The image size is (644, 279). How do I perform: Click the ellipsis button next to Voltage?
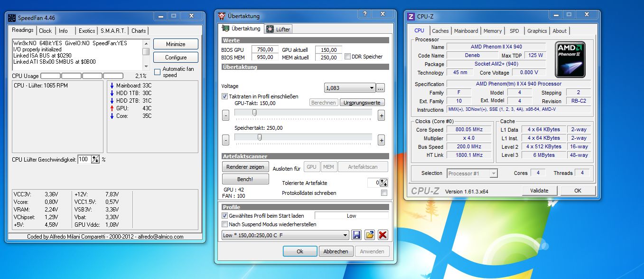click(380, 88)
